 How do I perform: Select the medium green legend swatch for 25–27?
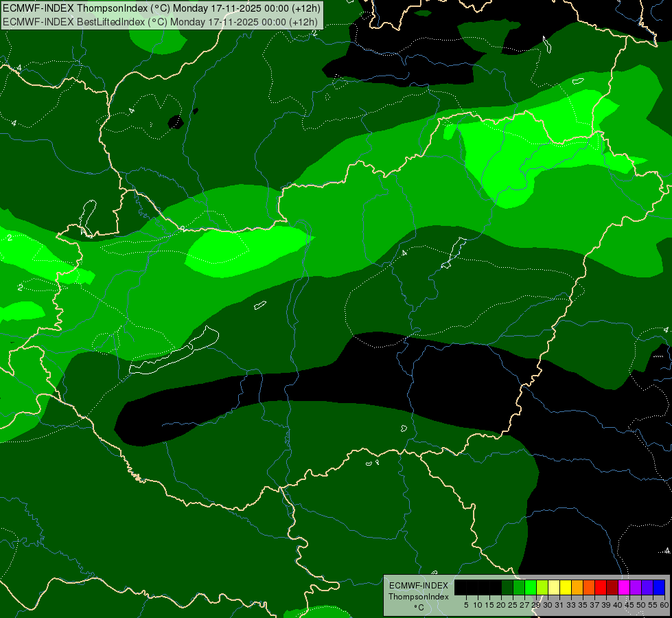tap(519, 588)
